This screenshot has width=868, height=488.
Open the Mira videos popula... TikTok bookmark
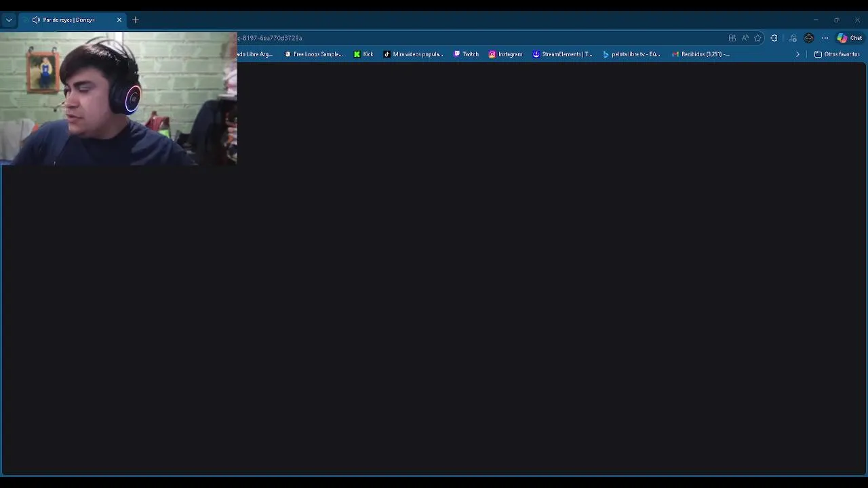pyautogui.click(x=413, y=54)
